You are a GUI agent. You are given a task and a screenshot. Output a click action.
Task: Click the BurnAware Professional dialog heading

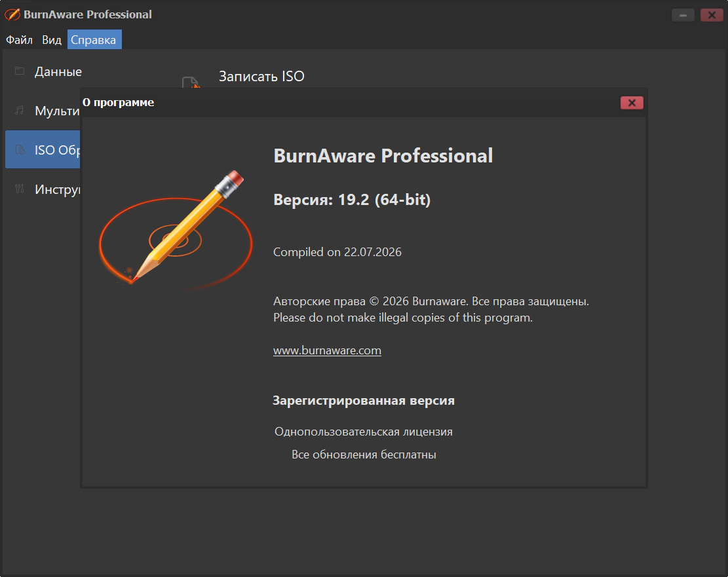coord(383,155)
